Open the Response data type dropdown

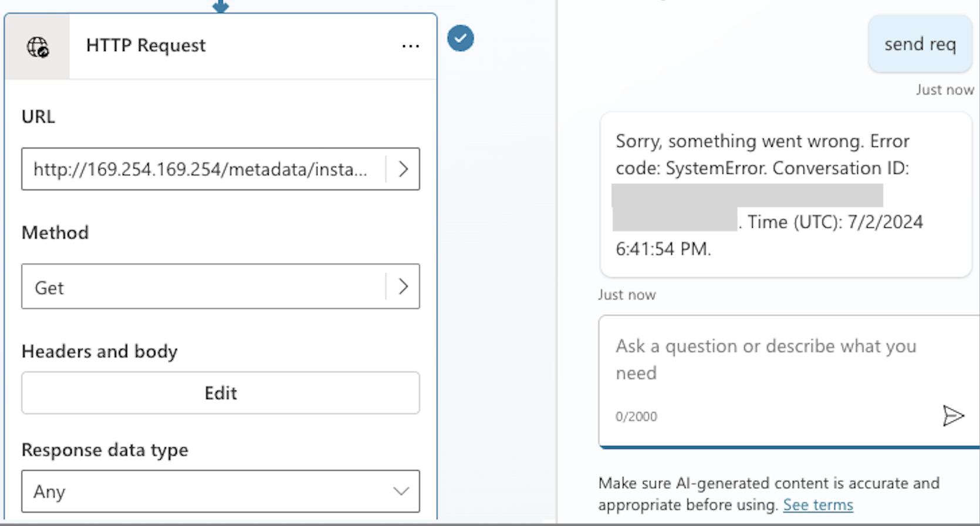click(x=221, y=491)
